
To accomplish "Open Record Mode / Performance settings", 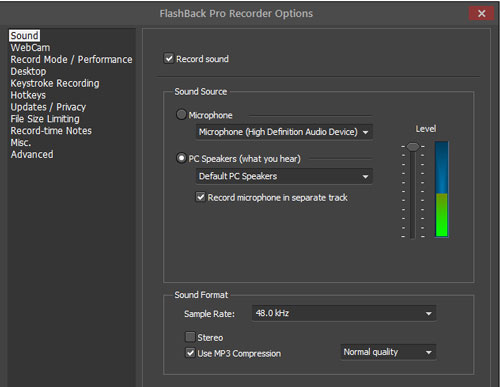I will click(x=71, y=60).
